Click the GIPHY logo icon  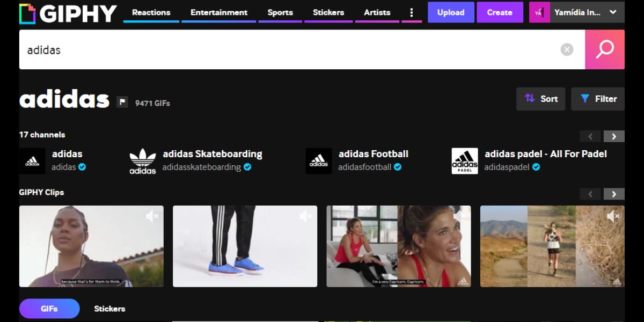point(27,14)
